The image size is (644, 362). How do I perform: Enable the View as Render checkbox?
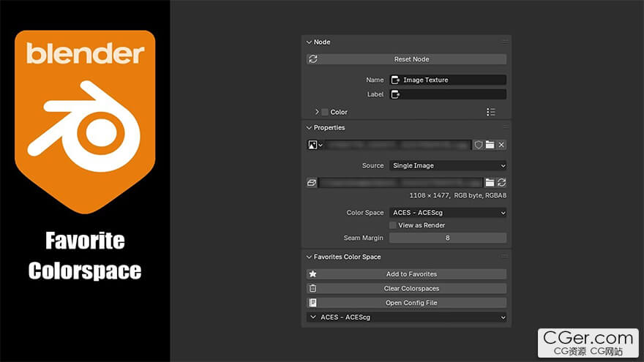[x=393, y=225]
